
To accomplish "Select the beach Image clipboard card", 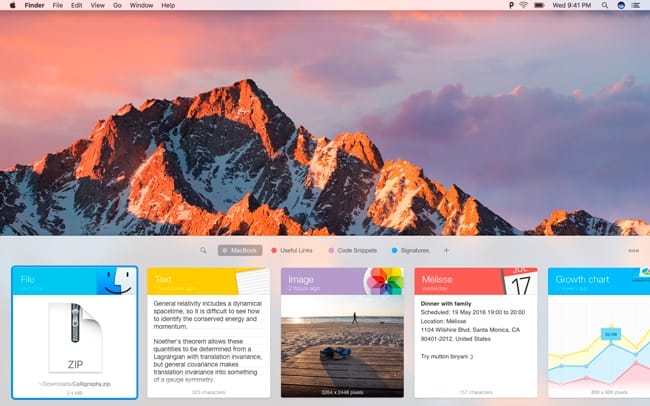I will click(342, 333).
